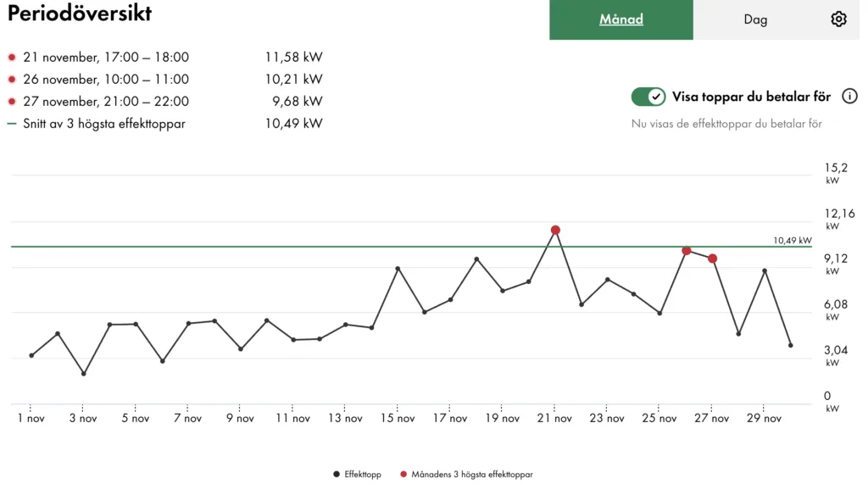
Task: Switch to the Dag tab
Action: [x=755, y=19]
